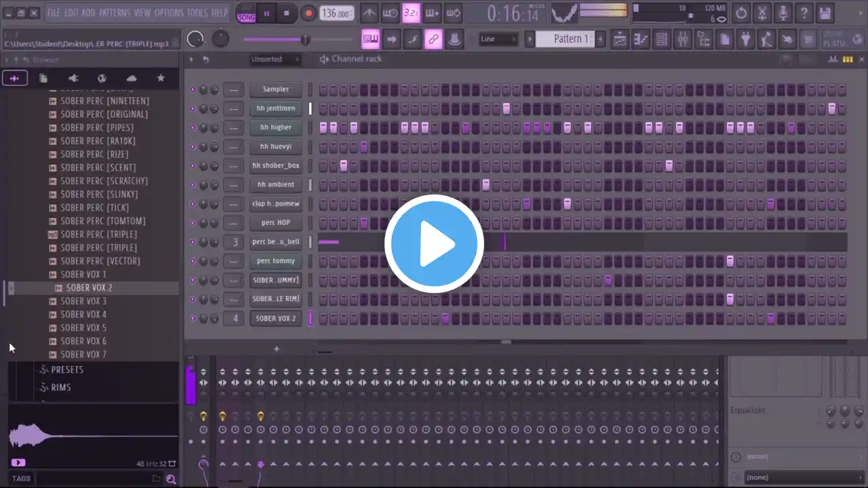Stop playback with the stop button
The width and height of the screenshot is (868, 488).
point(286,13)
